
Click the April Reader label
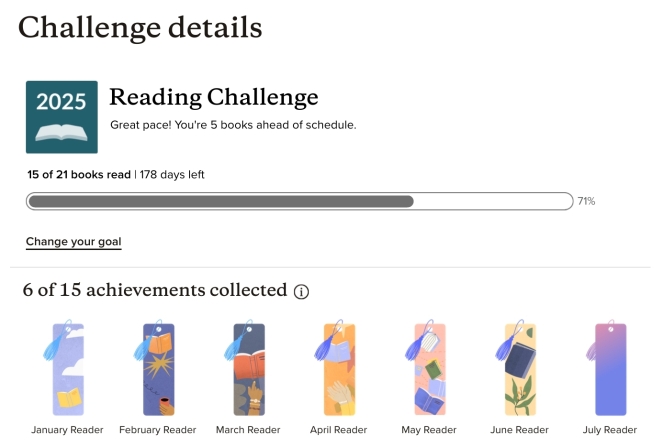pos(338,430)
